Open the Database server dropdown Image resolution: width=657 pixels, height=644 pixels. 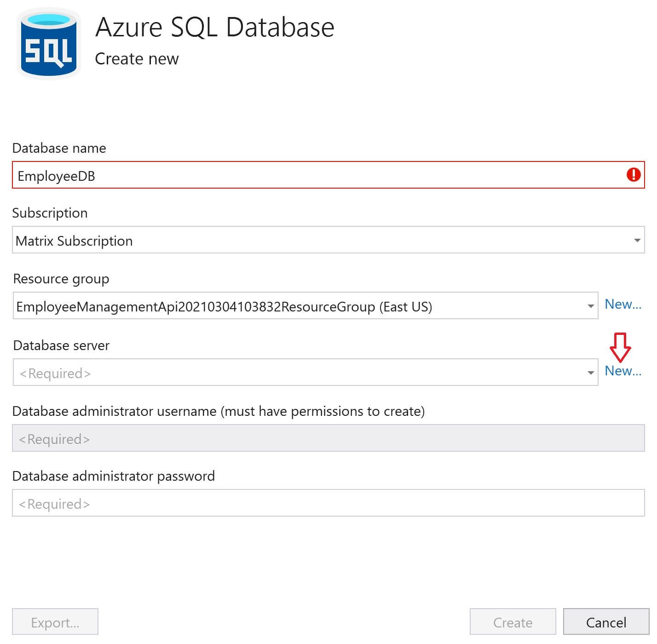(x=305, y=372)
